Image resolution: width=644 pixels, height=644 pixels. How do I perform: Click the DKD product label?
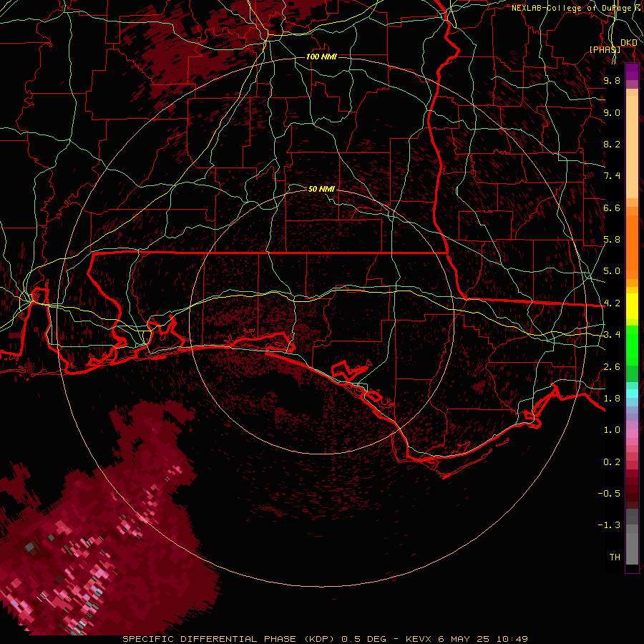(x=628, y=43)
